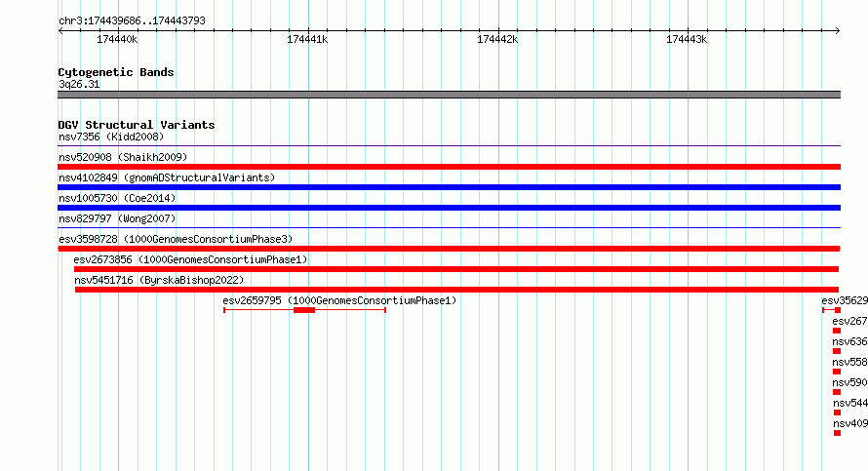
Task: Open variant label nsv7356 (Kidd2008)
Action: [x=111, y=137]
